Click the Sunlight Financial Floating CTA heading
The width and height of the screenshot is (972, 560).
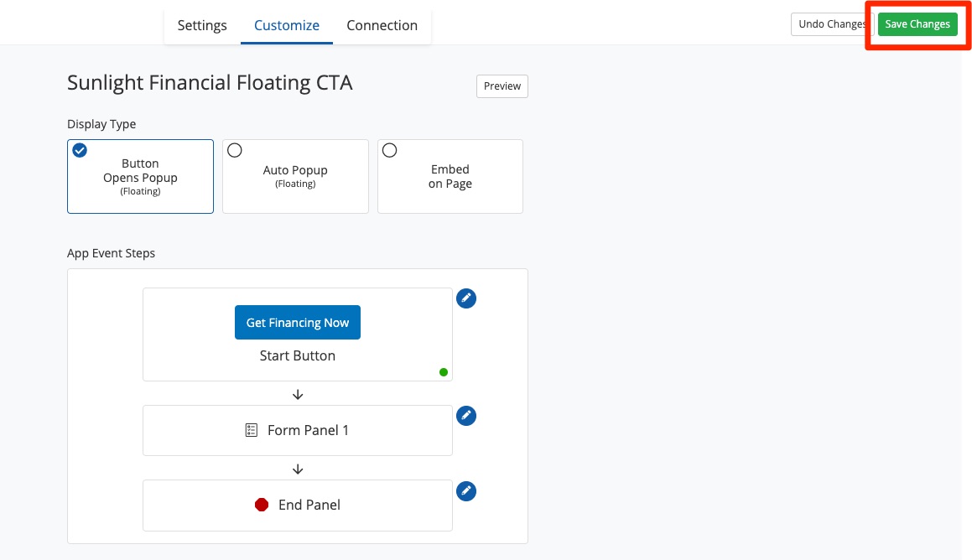[x=210, y=83]
